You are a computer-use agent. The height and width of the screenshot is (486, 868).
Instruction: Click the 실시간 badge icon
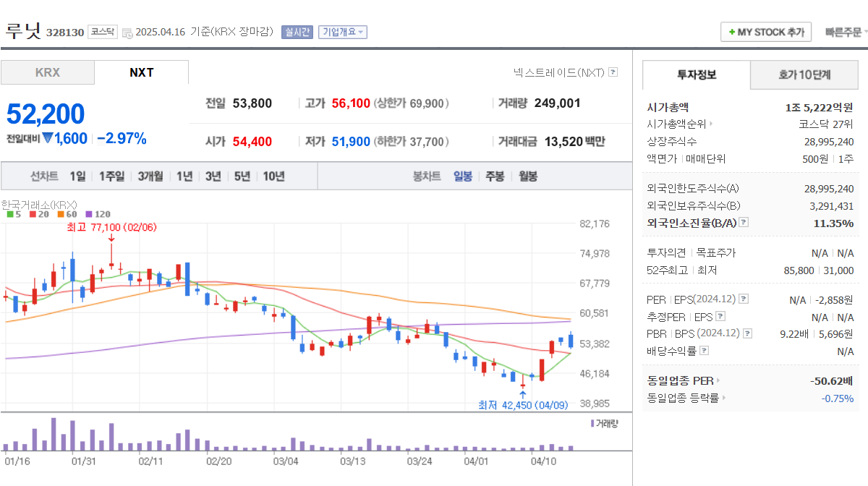pos(297,32)
